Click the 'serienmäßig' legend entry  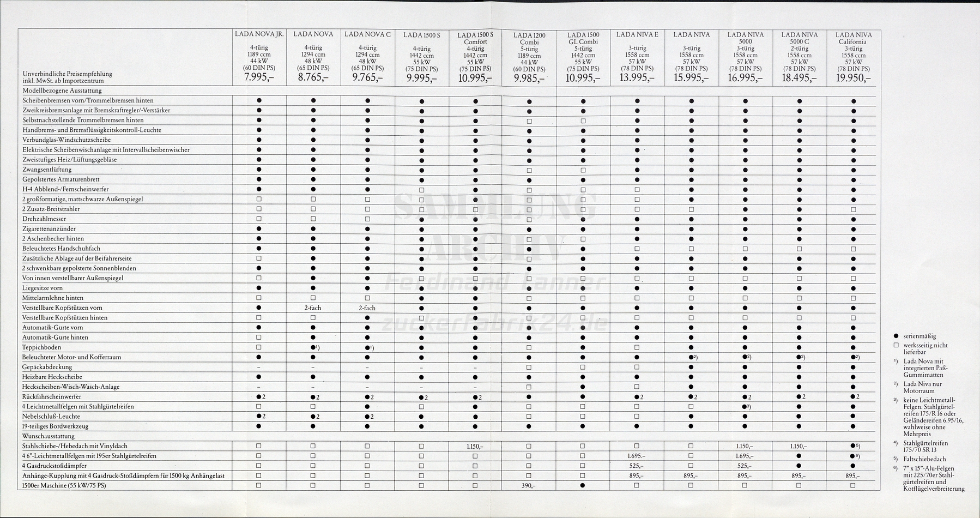(918, 336)
